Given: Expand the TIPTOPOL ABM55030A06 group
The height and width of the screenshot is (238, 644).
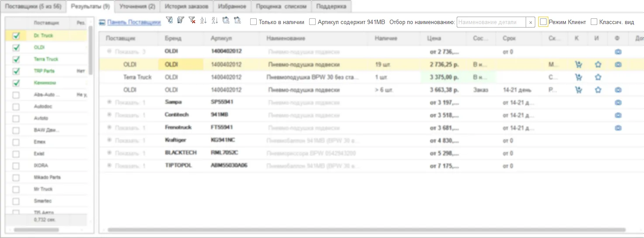Looking at the screenshot, I should [109, 166].
